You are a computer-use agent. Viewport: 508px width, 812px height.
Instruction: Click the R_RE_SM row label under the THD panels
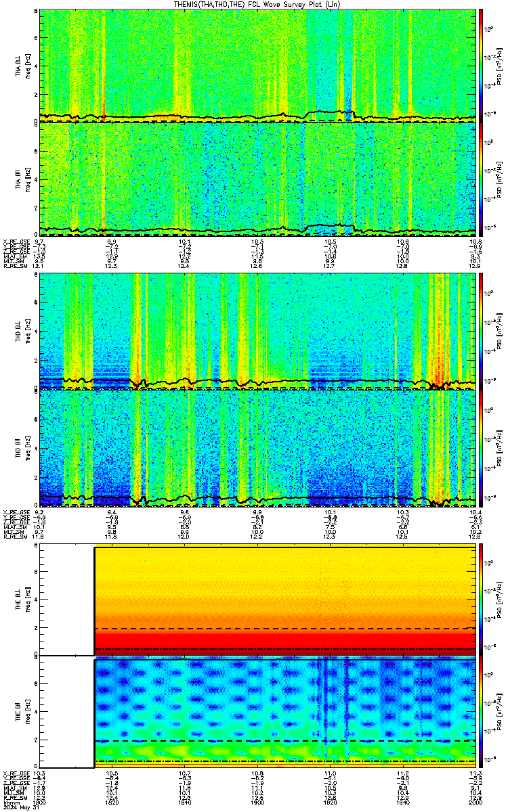(15, 536)
